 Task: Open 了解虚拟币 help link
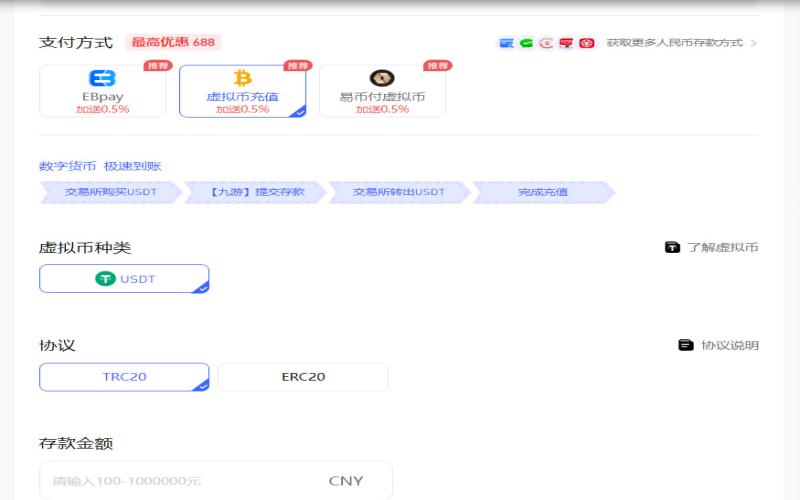click(722, 247)
